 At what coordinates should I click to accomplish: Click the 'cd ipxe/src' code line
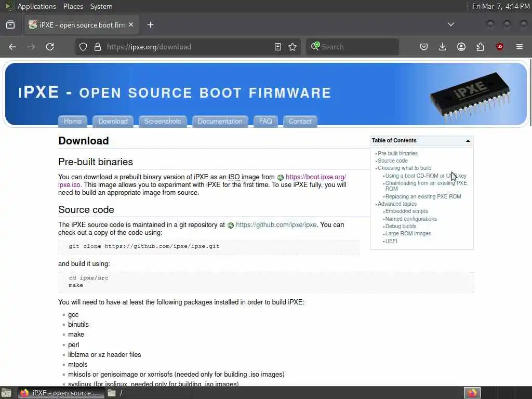[88, 278]
